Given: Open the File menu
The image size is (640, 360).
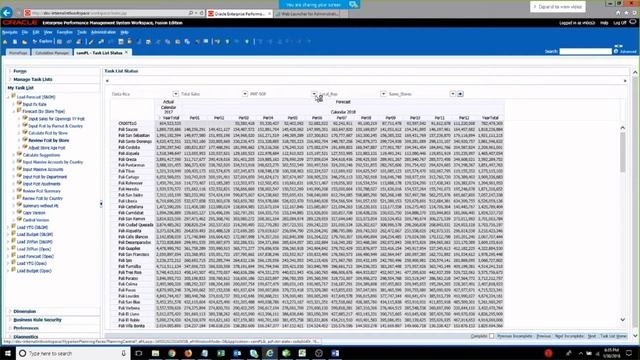Looking at the screenshot, I should tap(25, 32).
